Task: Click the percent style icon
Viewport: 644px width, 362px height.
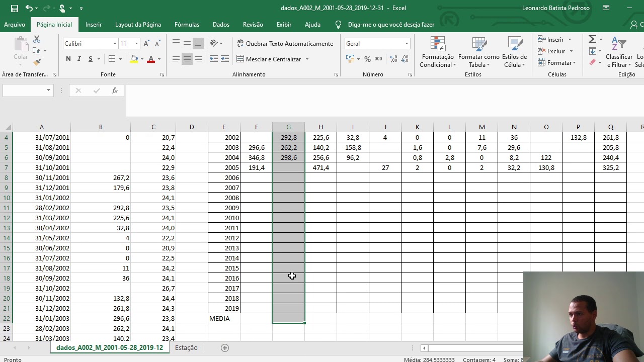Action: [367, 59]
